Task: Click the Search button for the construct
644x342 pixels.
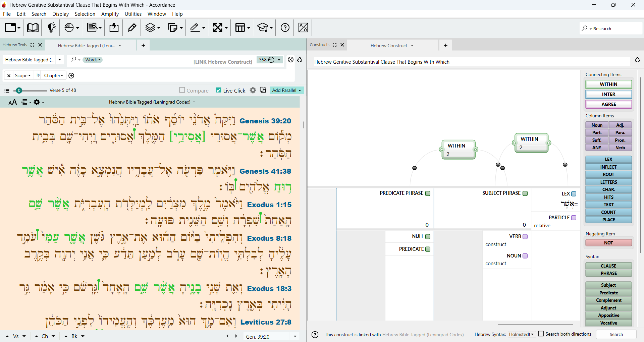Action: (616, 334)
